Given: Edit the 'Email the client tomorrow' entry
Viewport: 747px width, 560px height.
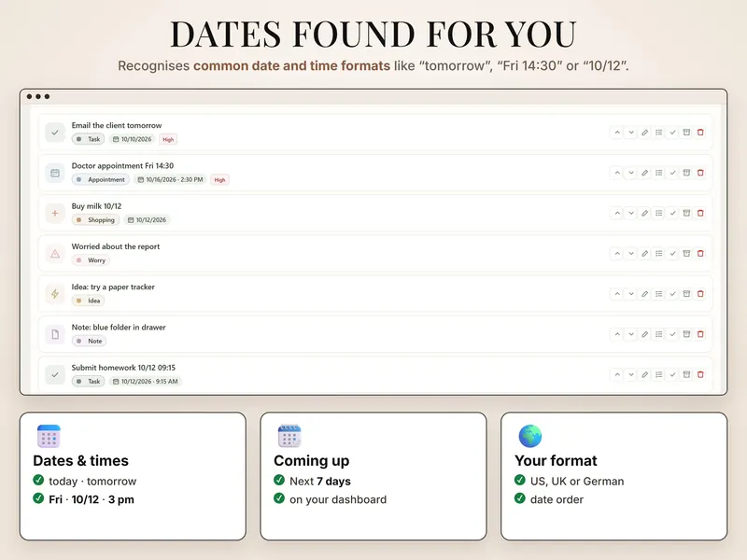Looking at the screenshot, I should tap(644, 133).
